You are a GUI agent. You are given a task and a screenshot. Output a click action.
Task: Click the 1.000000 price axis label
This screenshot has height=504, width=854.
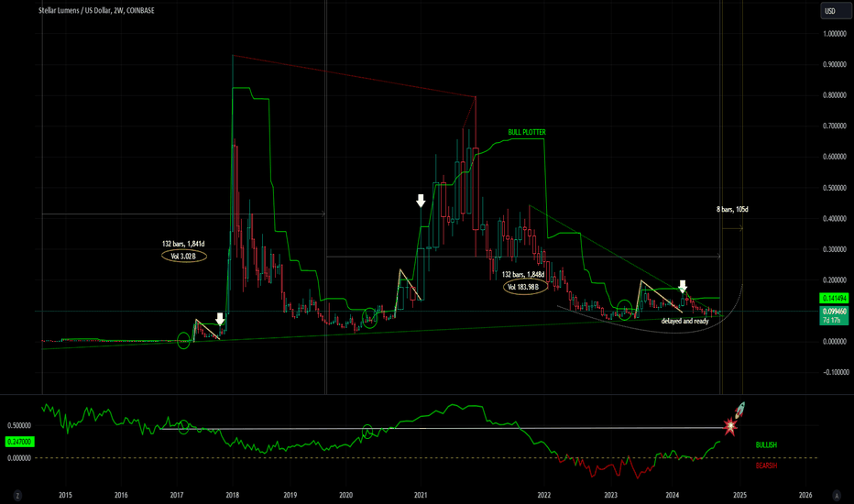[836, 34]
